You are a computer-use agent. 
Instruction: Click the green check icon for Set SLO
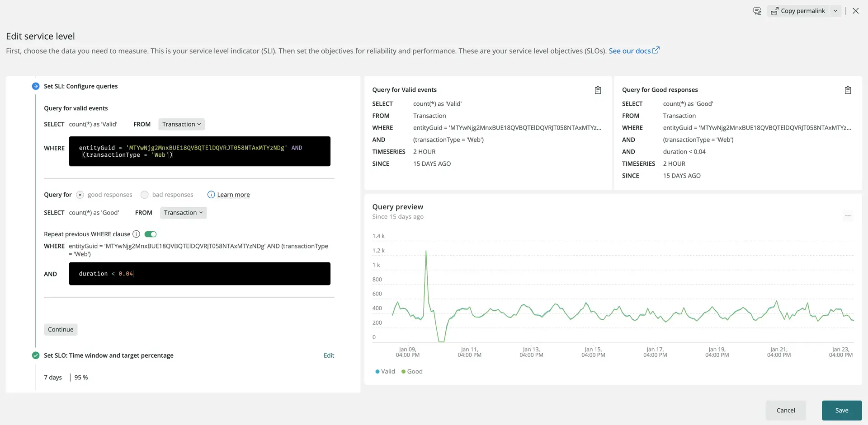[x=36, y=355]
